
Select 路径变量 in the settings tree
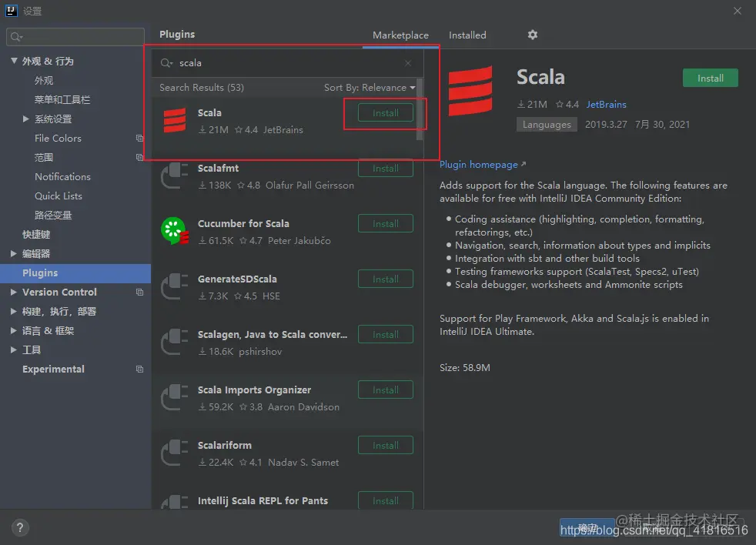tap(53, 216)
